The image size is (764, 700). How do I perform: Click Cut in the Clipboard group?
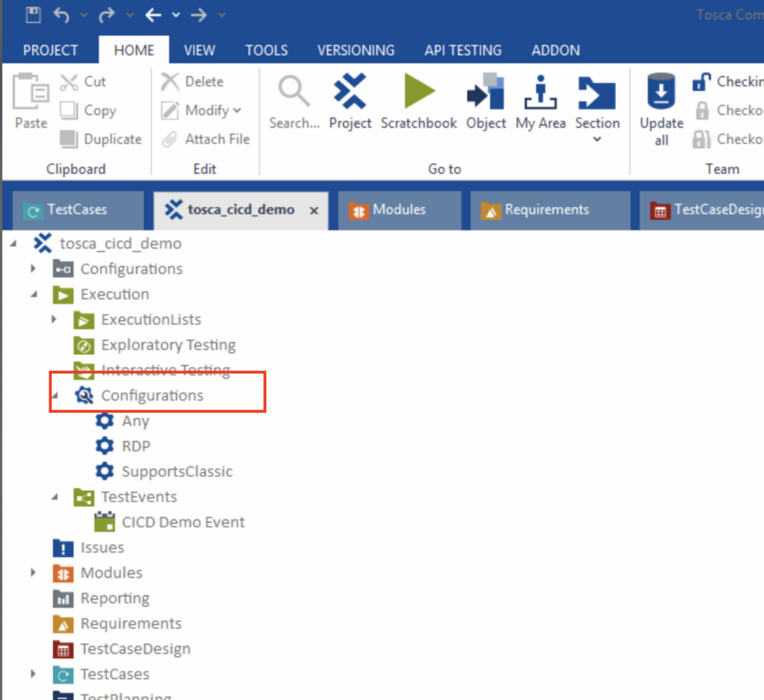tap(83, 81)
